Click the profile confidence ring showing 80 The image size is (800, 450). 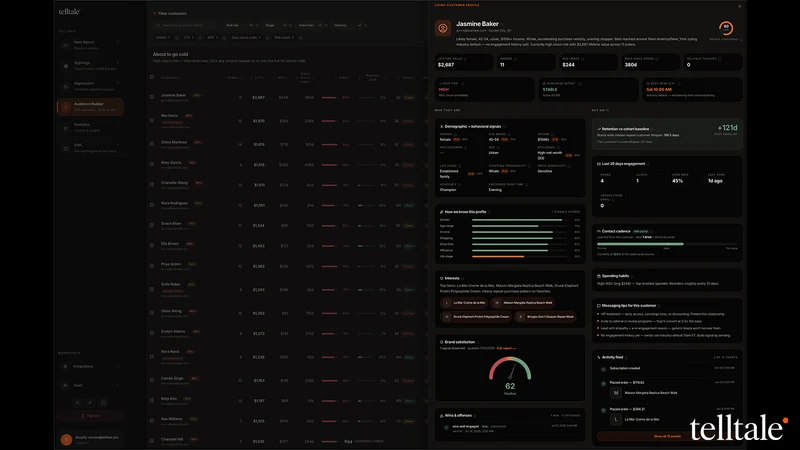point(726,28)
